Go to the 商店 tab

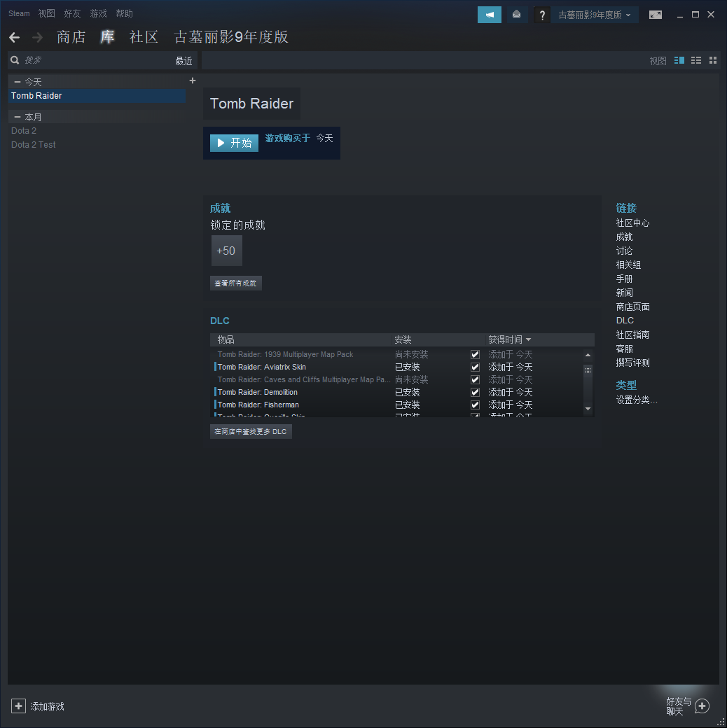[71, 37]
